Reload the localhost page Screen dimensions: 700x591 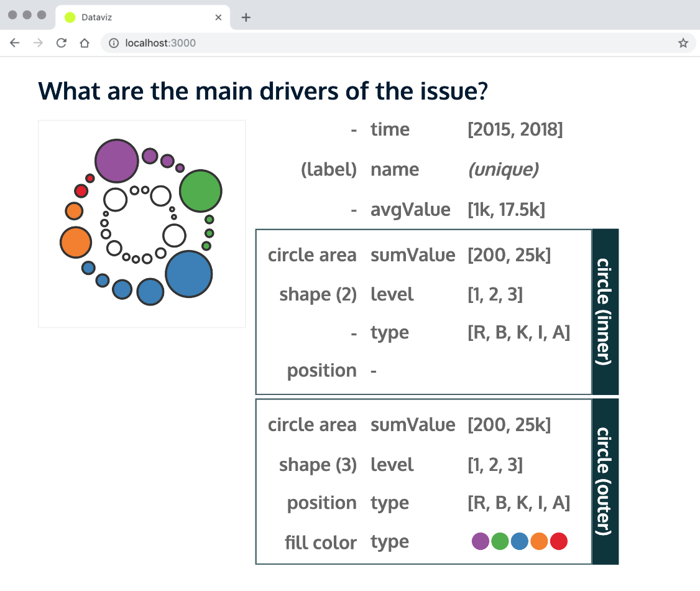tap(61, 43)
